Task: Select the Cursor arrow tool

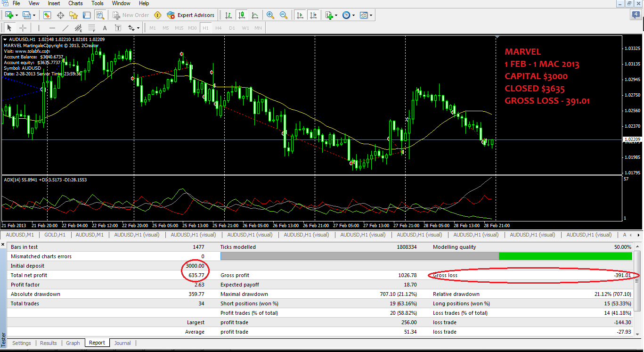Action: pos(10,28)
